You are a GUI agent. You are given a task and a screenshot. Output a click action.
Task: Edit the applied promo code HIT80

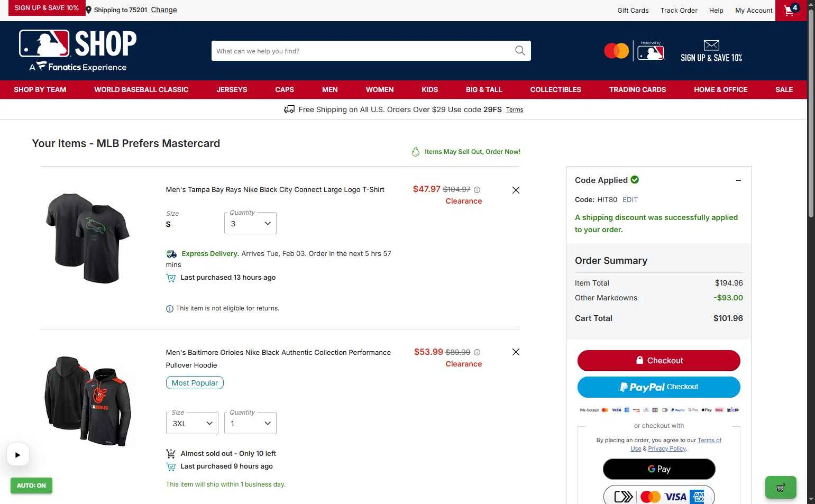[630, 200]
